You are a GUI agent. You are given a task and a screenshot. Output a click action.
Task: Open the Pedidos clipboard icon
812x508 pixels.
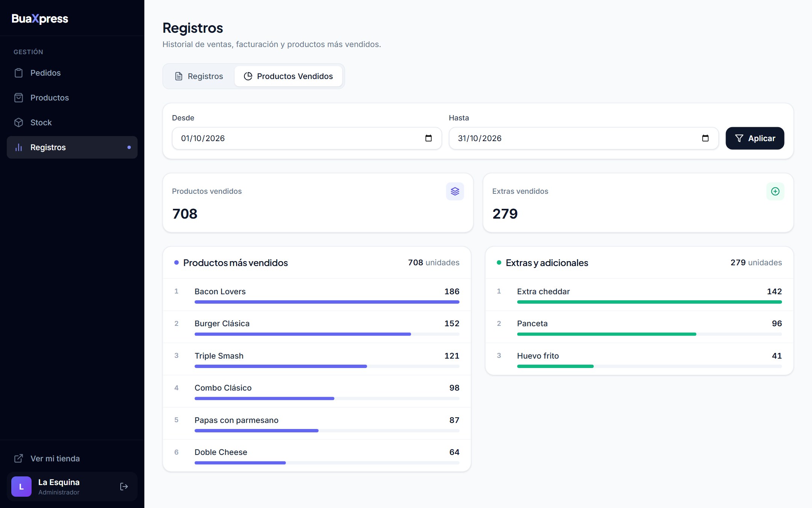[18, 73]
